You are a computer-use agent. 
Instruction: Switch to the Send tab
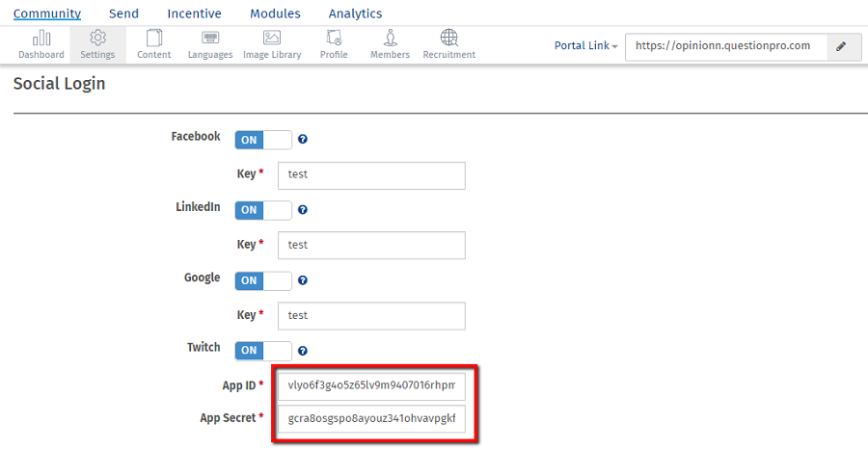(123, 13)
